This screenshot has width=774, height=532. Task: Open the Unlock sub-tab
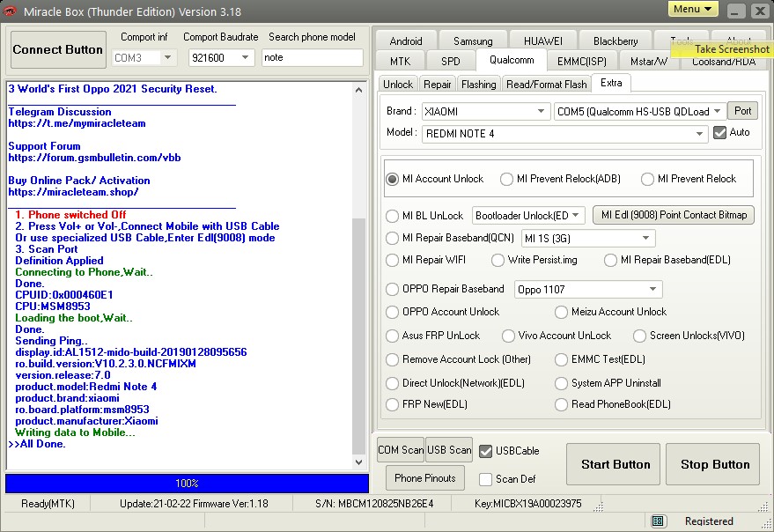click(x=398, y=84)
